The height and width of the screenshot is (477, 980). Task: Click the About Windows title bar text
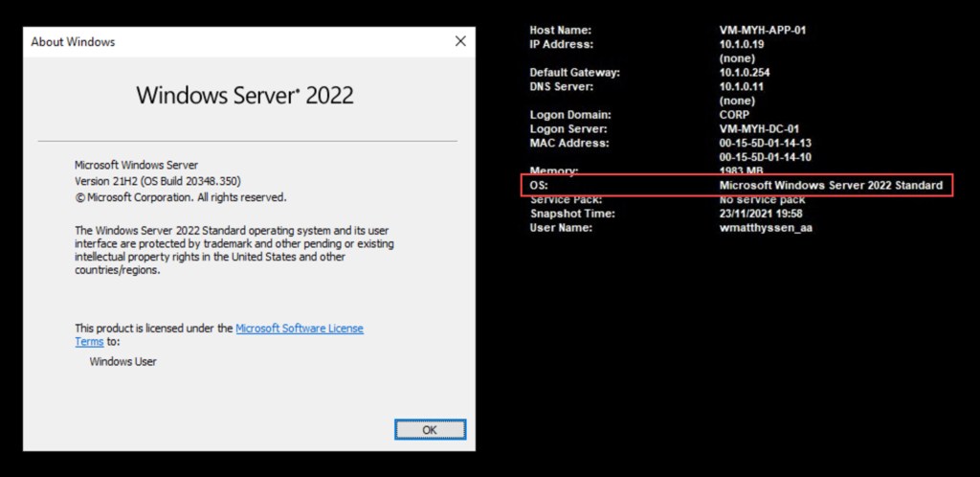(73, 42)
